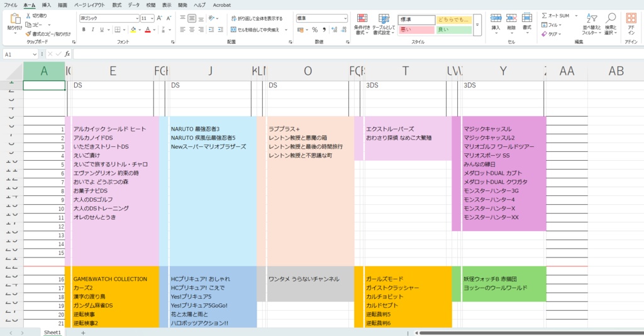644x336 pixels.
Task: Toggle Wrap Text (折り返して全体を表示する)
Action: pyautogui.click(x=257, y=18)
